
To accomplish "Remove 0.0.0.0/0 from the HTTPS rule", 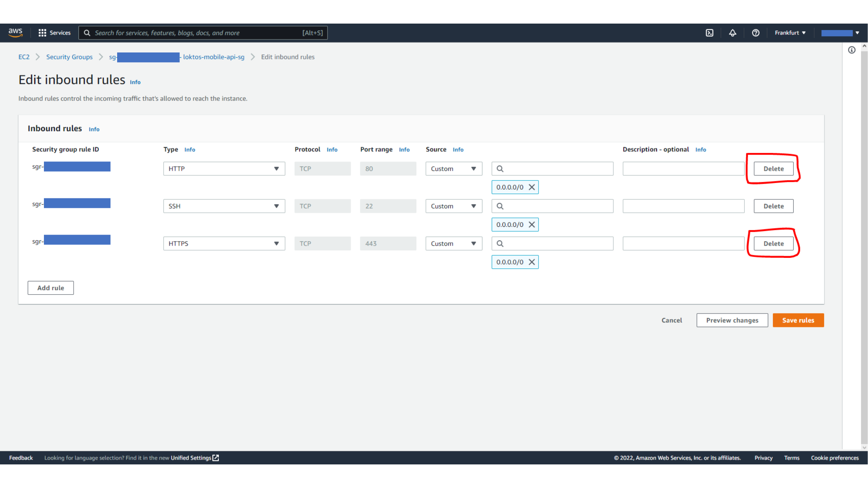I will point(532,262).
